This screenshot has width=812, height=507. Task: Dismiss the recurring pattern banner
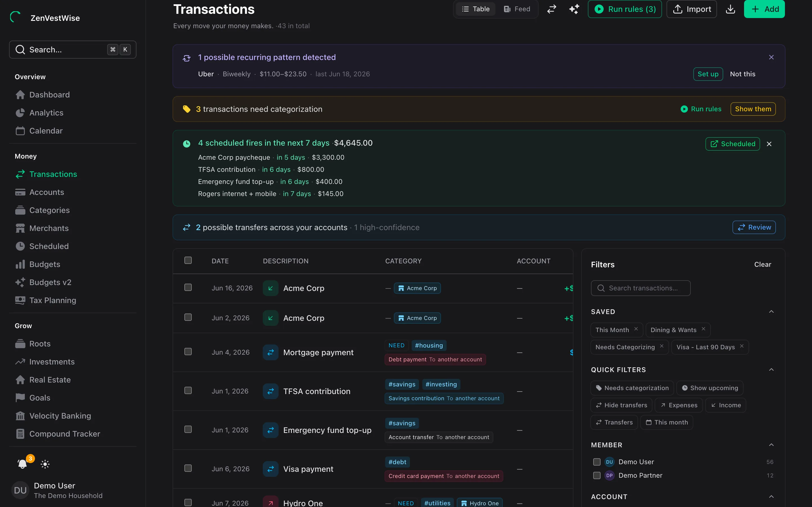pos(771,57)
